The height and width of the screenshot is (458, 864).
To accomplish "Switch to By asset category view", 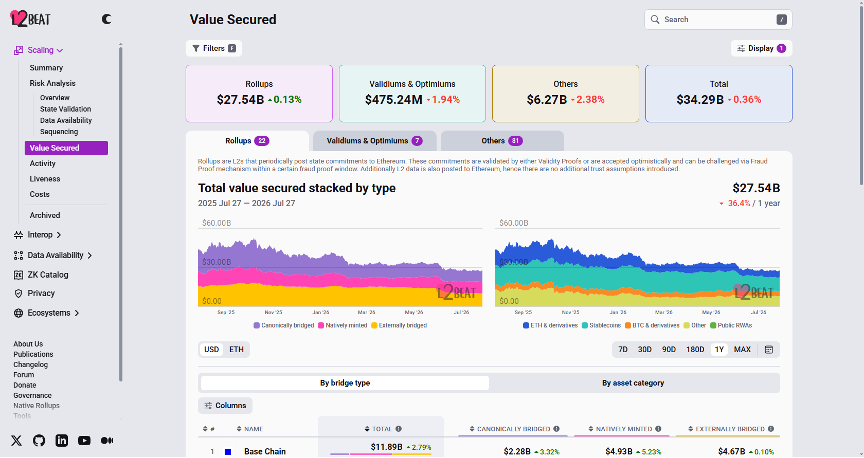I will click(x=633, y=384).
